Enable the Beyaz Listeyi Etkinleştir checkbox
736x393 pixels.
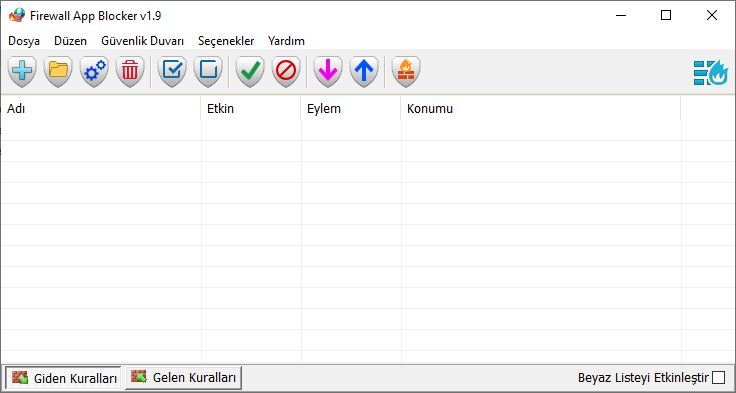point(718,378)
